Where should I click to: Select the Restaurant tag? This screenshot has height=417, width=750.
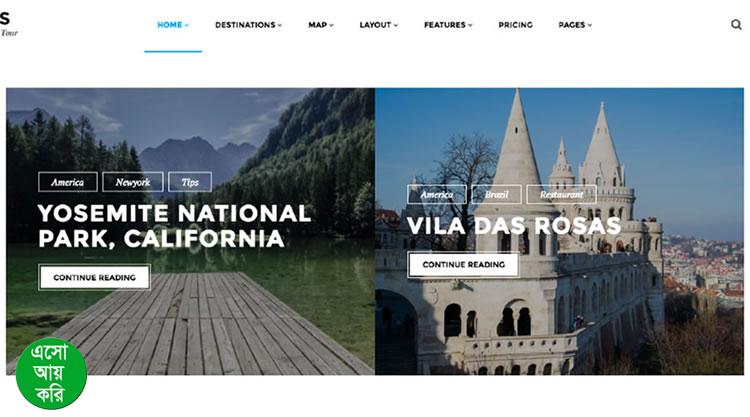pos(562,194)
